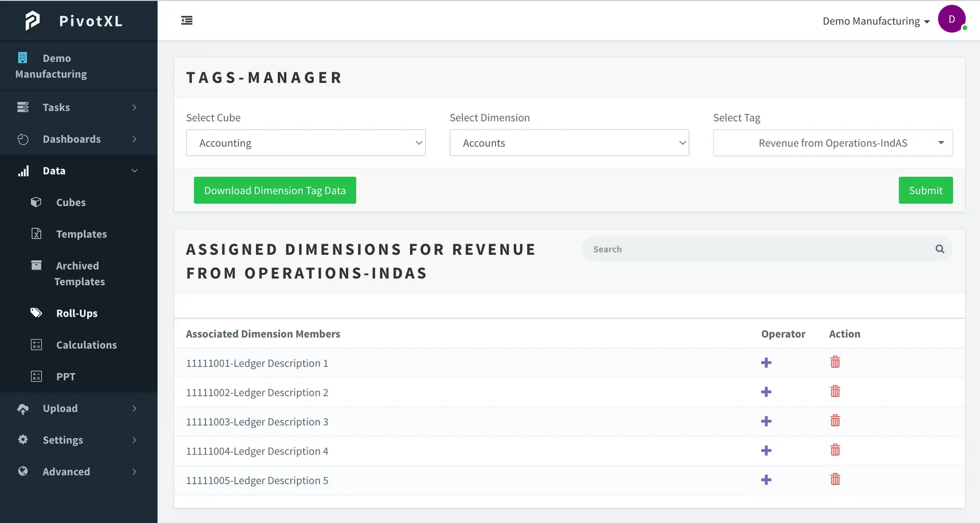Expand the Advanced menu chevron
Viewport: 980px width, 523px height.
[x=134, y=471]
